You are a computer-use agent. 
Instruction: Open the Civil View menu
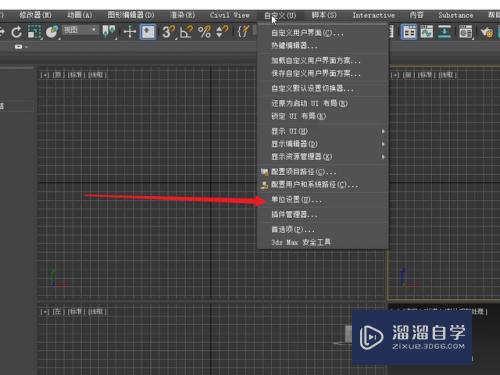[230, 15]
